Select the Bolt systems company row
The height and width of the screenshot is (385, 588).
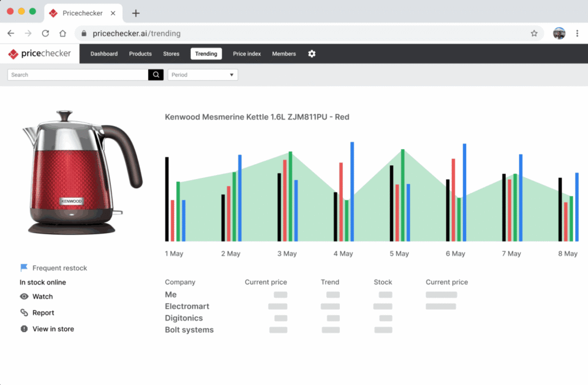278,330
